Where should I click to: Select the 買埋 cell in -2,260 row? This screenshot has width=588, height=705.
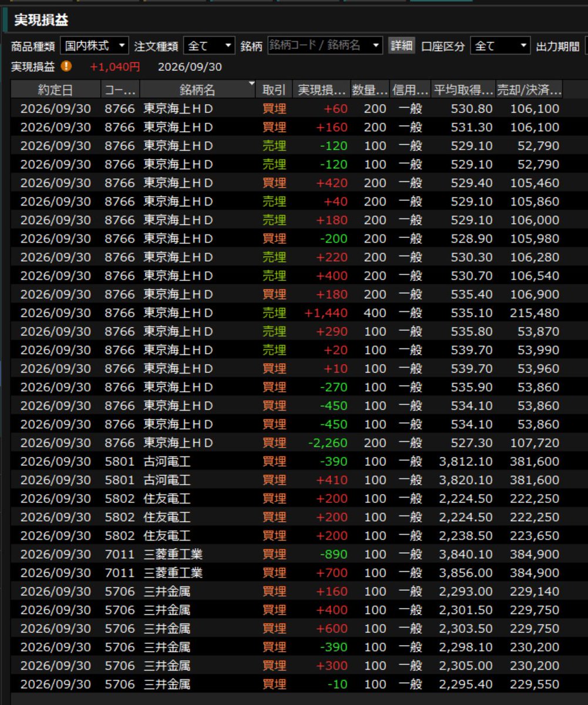[274, 443]
